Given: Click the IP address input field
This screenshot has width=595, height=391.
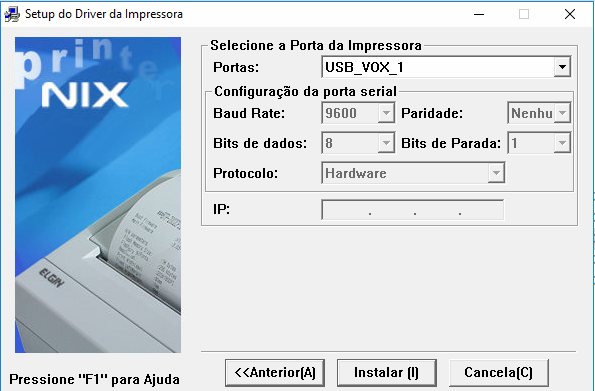Looking at the screenshot, I should (x=413, y=210).
